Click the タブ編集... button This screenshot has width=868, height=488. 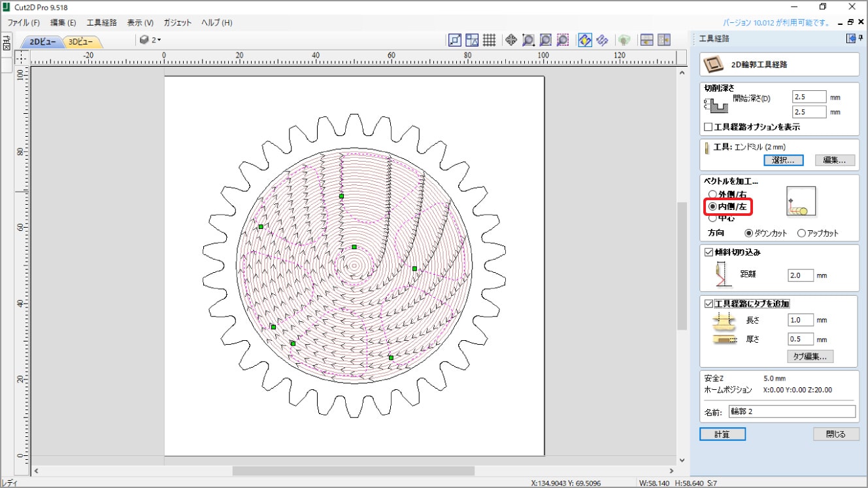coord(810,357)
